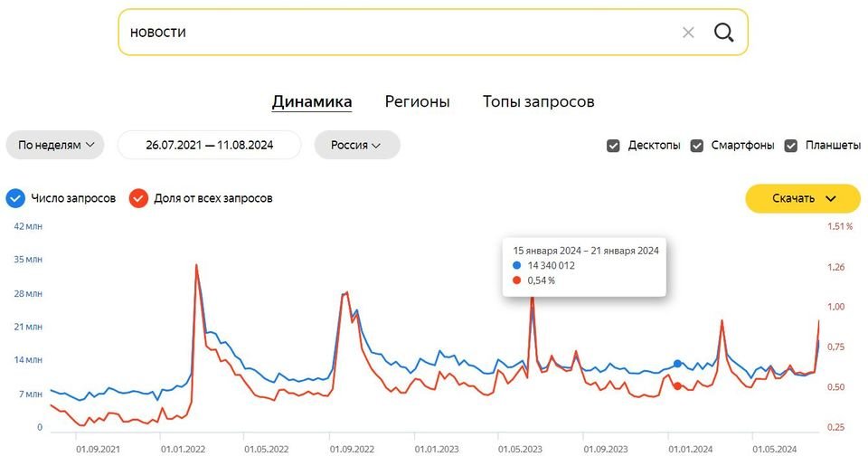This screenshot has width=868, height=466.
Task: Click the chevron arrow on Скачать button
Action: point(830,198)
